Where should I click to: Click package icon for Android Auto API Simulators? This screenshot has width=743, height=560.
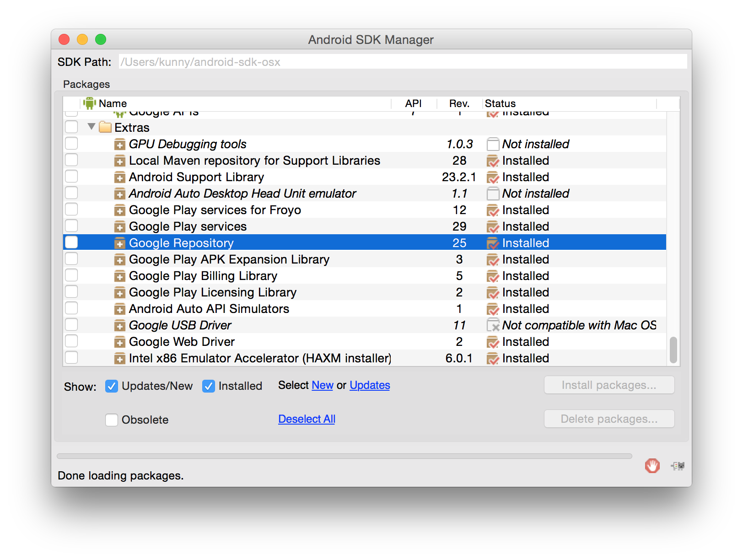click(119, 309)
